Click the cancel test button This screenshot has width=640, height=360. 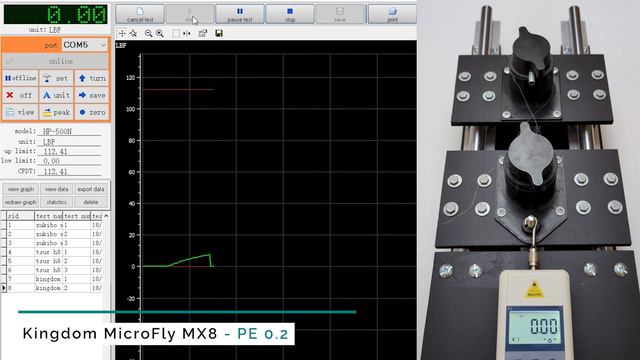tap(140, 14)
